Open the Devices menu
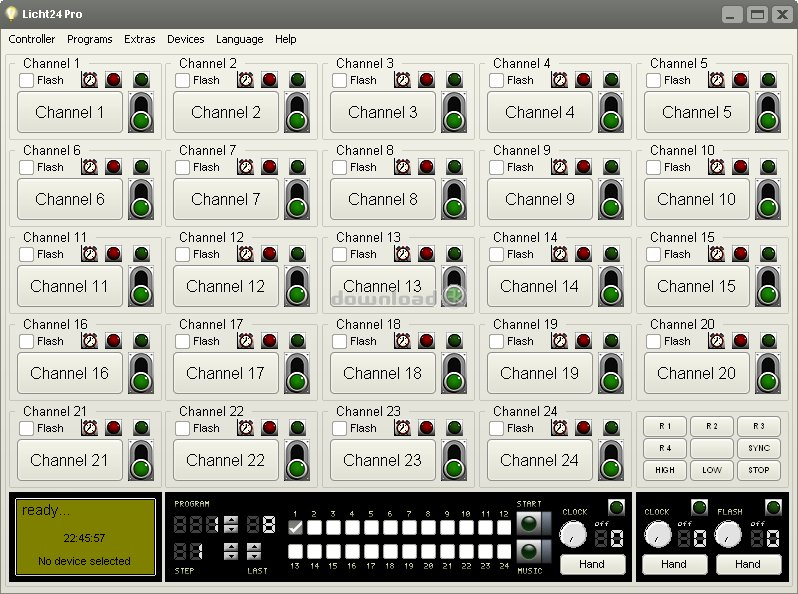798x594 pixels. tap(185, 39)
